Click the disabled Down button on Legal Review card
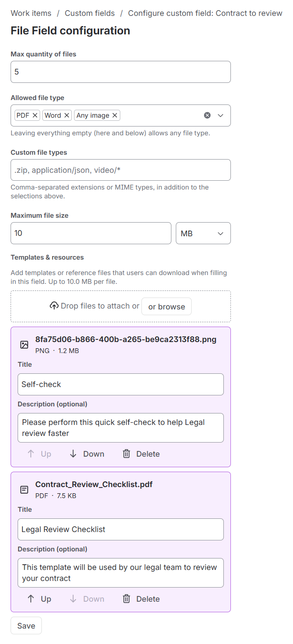The height and width of the screenshot is (644, 293). pyautogui.click(x=87, y=599)
